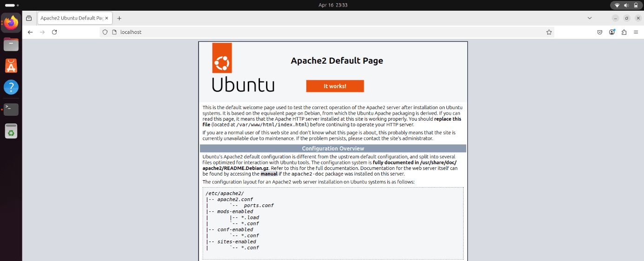644x261 pixels.
Task: Minimize the Firefox window
Action: click(x=615, y=18)
